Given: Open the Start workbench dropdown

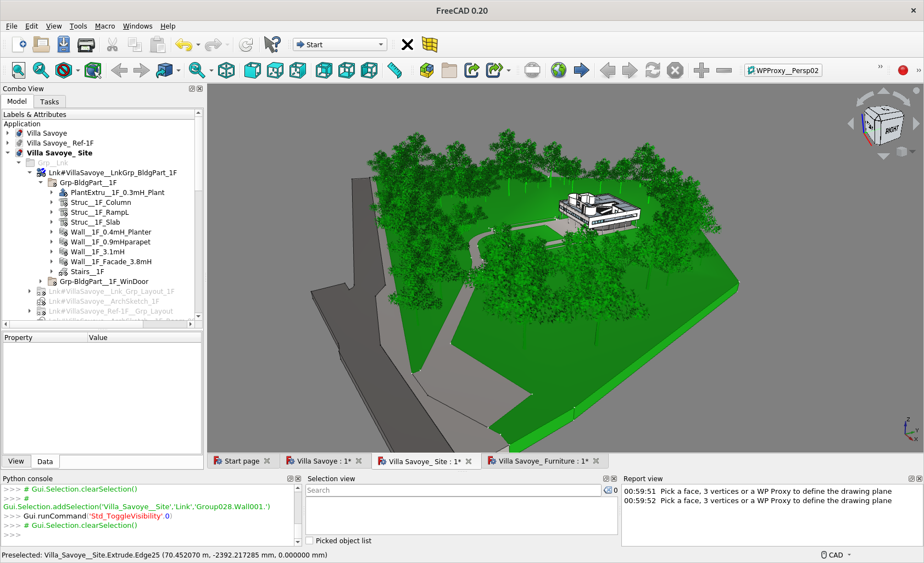Looking at the screenshot, I should [x=340, y=44].
